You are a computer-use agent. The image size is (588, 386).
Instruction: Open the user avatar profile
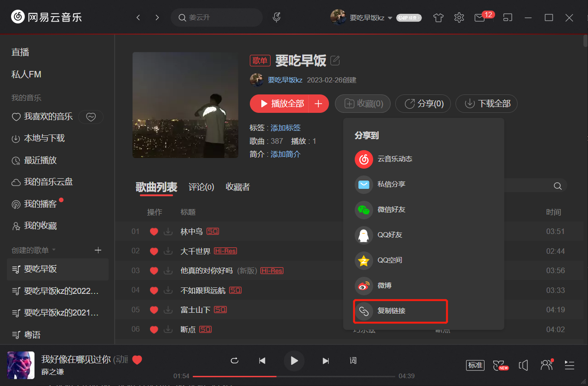338,18
